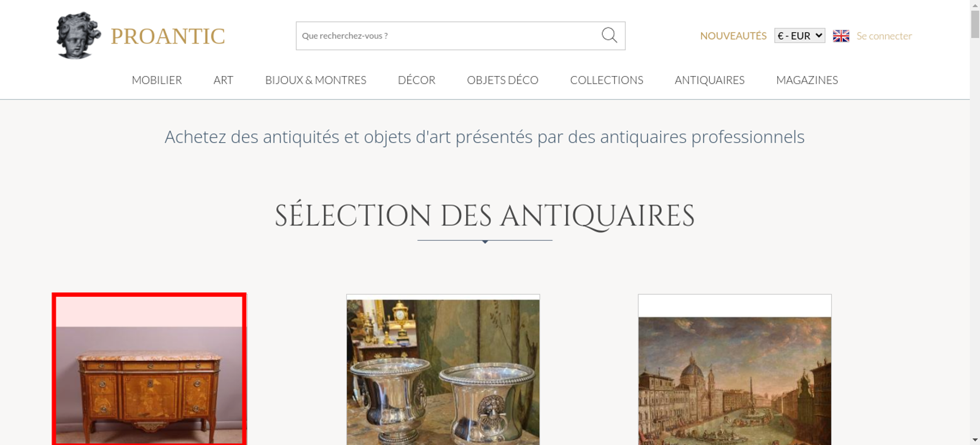The width and height of the screenshot is (980, 445).
Task: Open the COLLECTIONS menu
Action: pos(607,80)
